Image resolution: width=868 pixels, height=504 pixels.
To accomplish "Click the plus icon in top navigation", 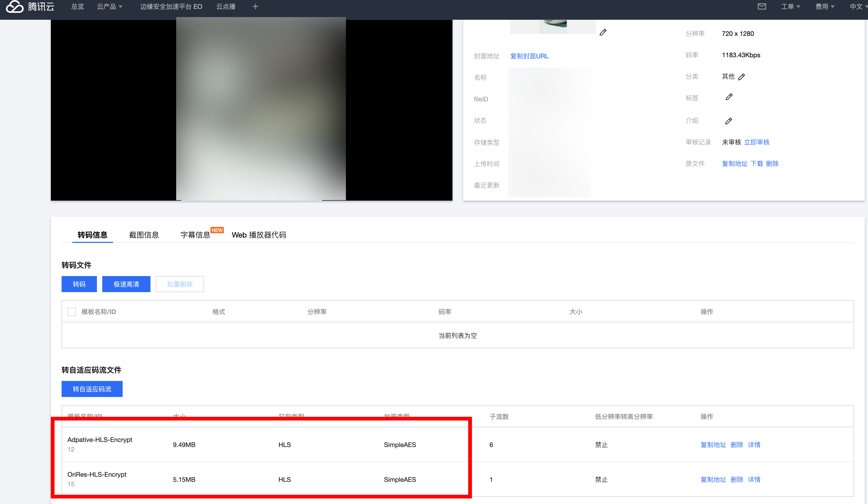I will pyautogui.click(x=255, y=6).
